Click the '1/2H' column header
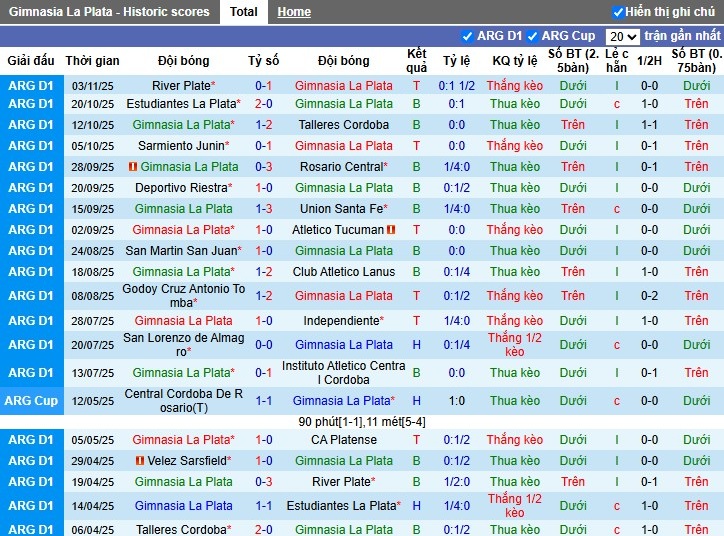Image resolution: width=724 pixels, height=536 pixels. click(649, 60)
